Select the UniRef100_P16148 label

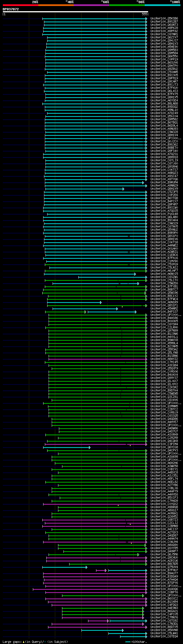[164, 214]
